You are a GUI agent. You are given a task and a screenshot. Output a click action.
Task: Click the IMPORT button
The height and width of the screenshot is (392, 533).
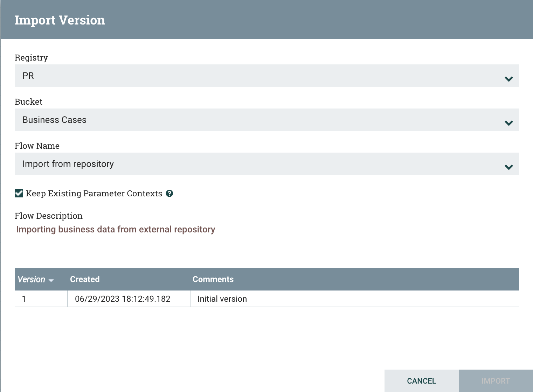coord(496,381)
